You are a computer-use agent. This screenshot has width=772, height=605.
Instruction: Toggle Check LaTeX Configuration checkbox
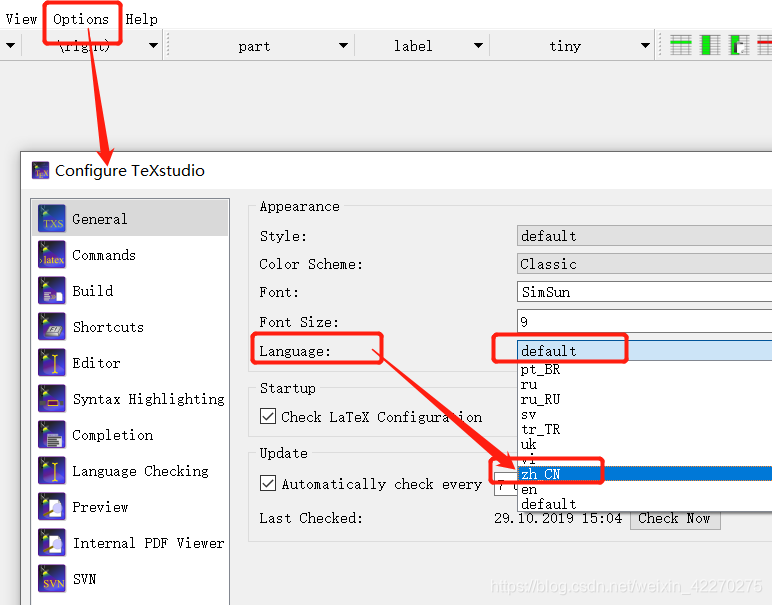tap(268, 416)
